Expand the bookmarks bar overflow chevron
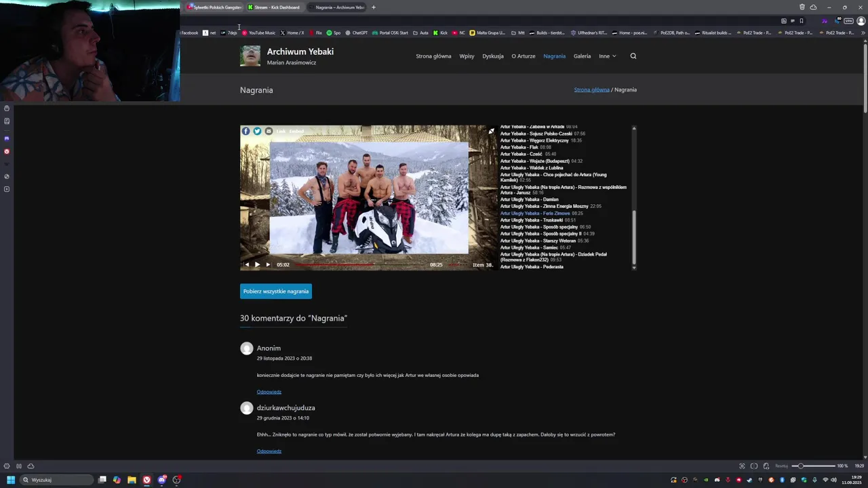 tap(863, 33)
